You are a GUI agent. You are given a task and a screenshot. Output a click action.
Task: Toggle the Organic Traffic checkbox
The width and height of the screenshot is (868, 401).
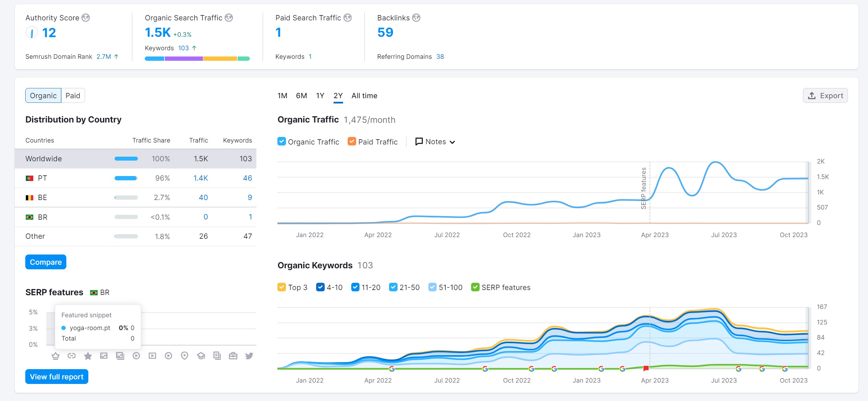[282, 141]
